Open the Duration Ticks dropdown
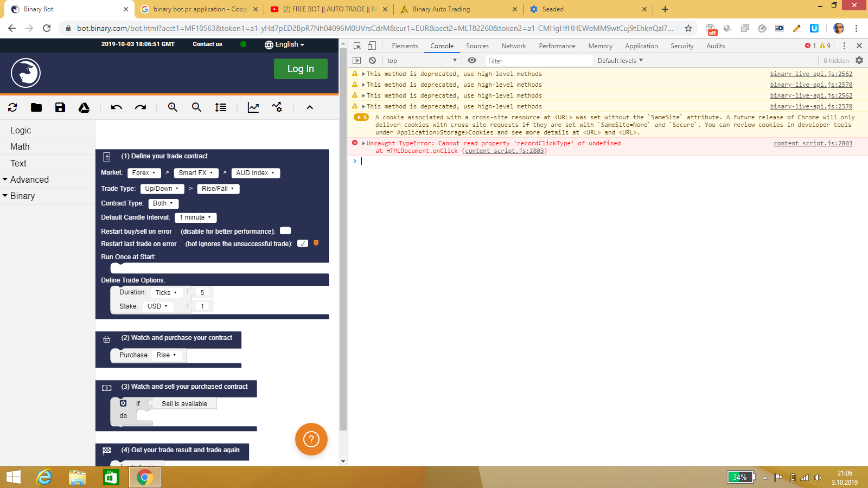This screenshot has height=488, width=868. tap(166, 293)
